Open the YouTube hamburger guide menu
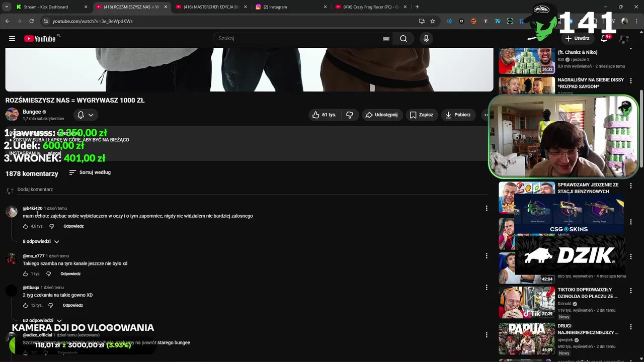644x362 pixels. click(x=12, y=39)
